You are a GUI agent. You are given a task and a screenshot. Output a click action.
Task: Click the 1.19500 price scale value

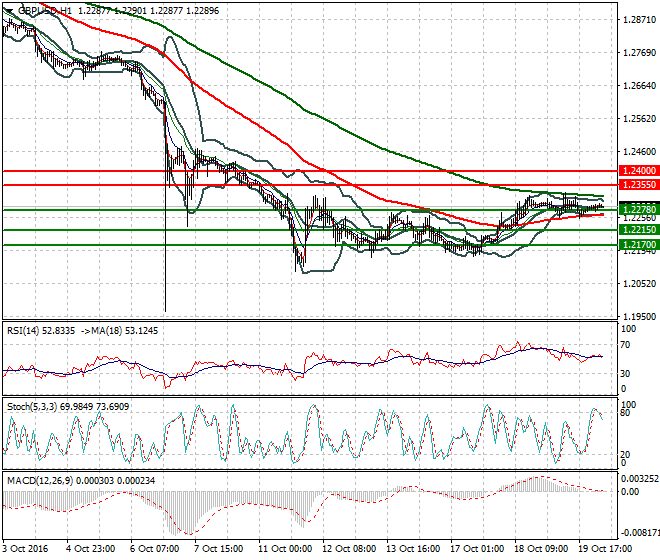(639, 316)
